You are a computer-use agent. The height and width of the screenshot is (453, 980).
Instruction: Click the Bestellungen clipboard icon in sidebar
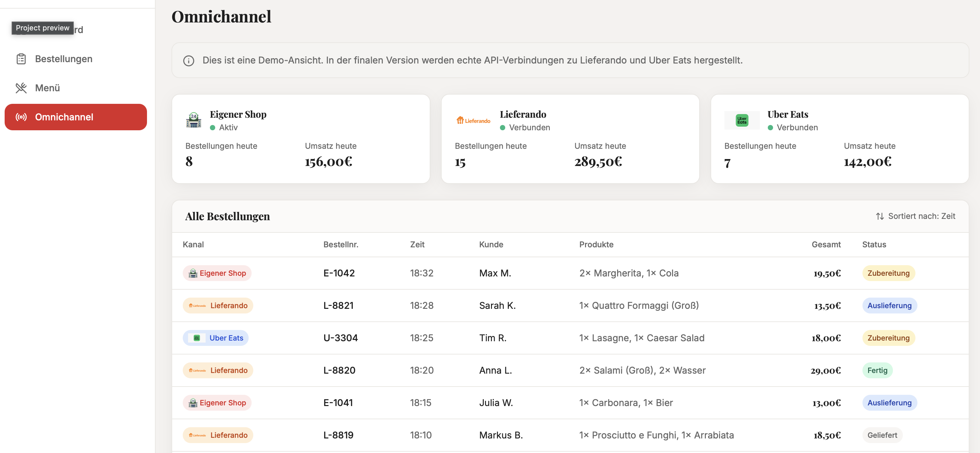[21, 59]
